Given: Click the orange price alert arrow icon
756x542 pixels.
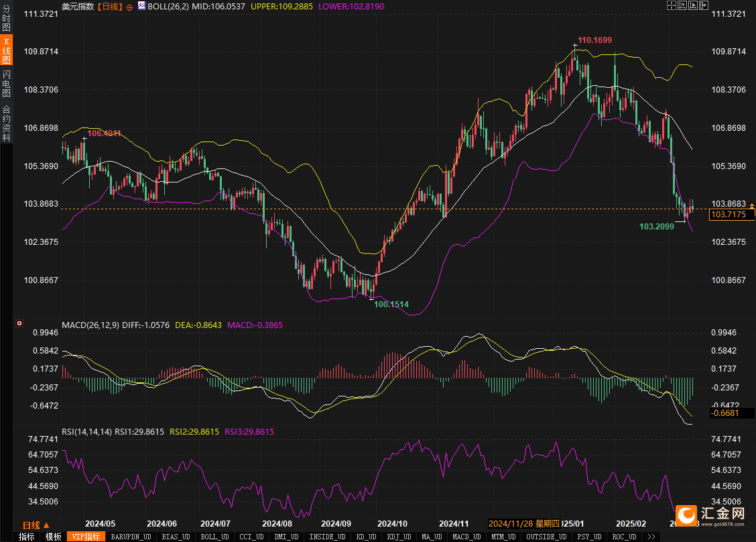Looking at the screenshot, I should click(x=751, y=206).
